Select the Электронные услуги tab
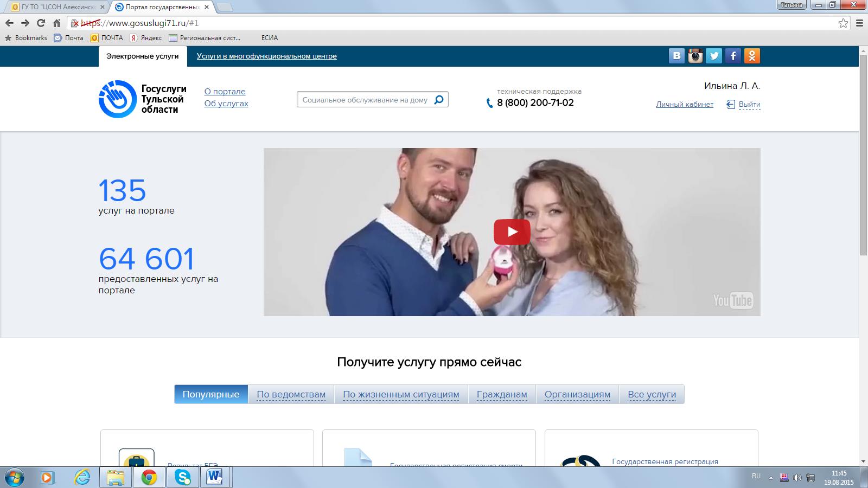This screenshot has width=868, height=488. [143, 56]
